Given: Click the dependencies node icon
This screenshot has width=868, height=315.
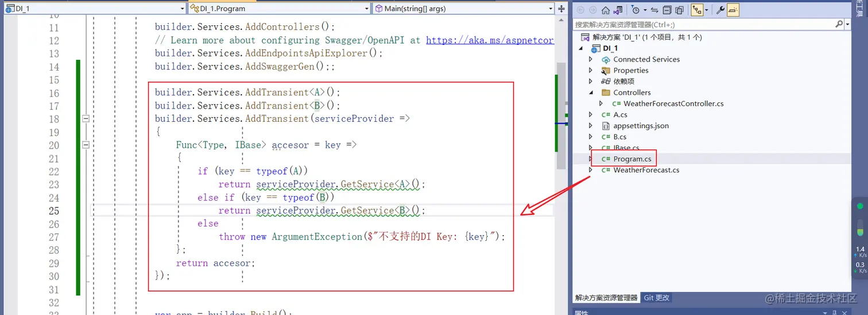Looking at the screenshot, I should coord(606,81).
